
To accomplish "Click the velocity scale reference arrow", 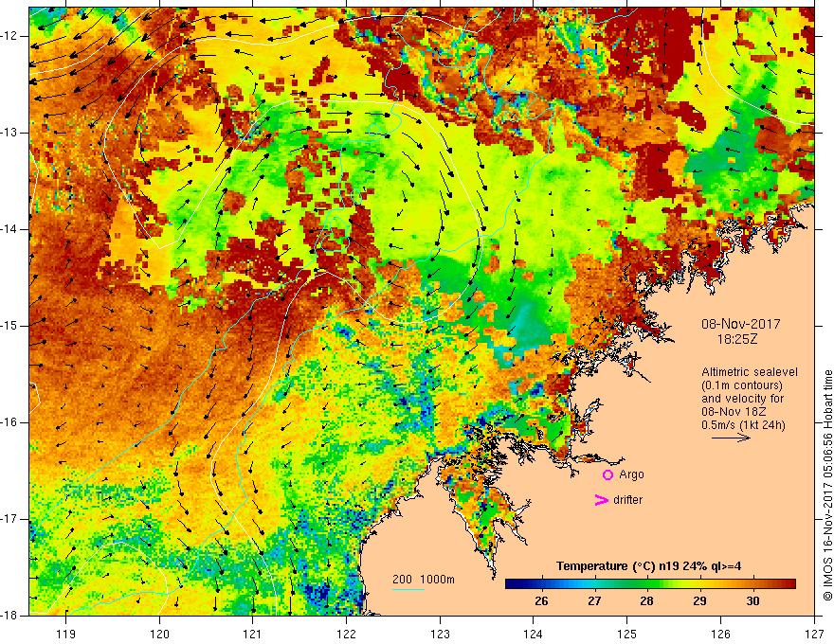I will click(x=731, y=438).
